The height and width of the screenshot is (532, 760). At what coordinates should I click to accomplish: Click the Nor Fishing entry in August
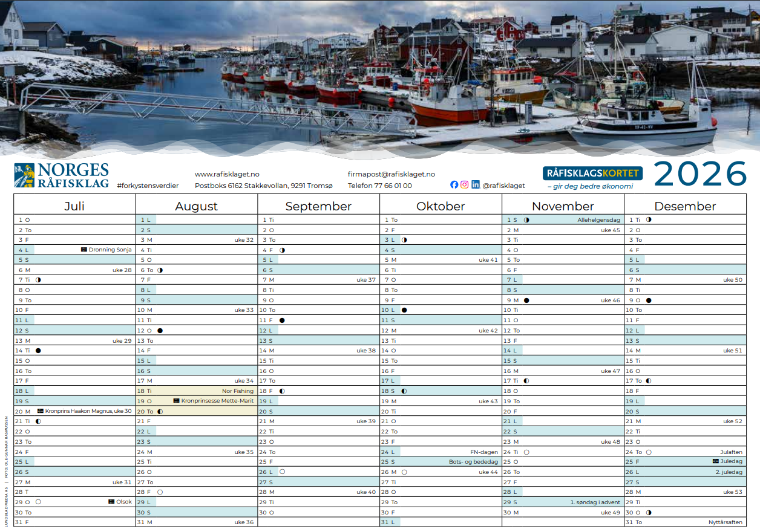point(238,391)
